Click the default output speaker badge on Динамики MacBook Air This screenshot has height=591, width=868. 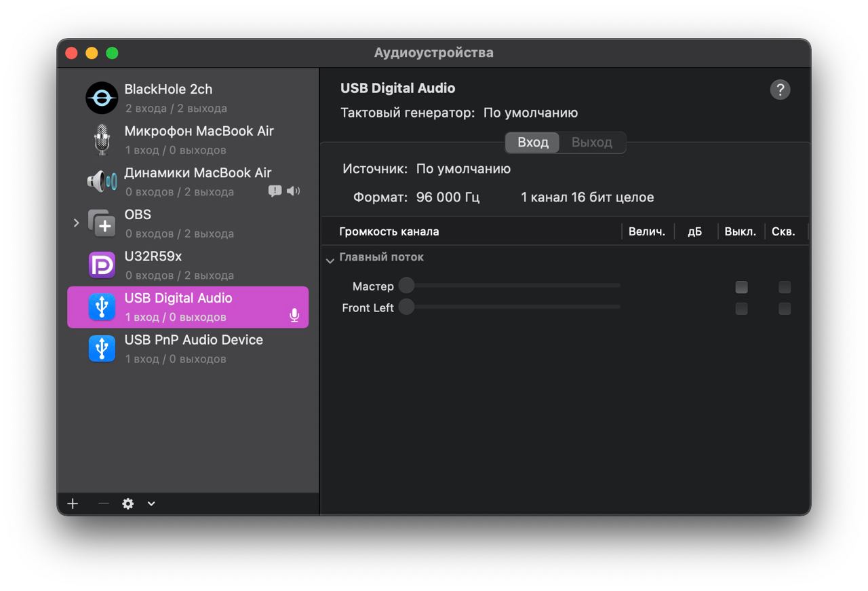[x=293, y=191]
